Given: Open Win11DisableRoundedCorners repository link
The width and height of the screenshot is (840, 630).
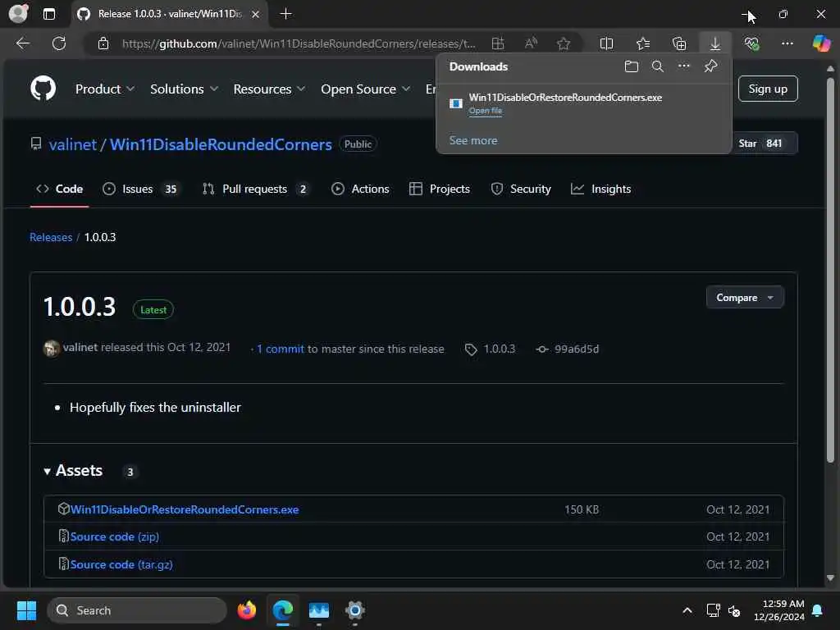Looking at the screenshot, I should pos(221,144).
